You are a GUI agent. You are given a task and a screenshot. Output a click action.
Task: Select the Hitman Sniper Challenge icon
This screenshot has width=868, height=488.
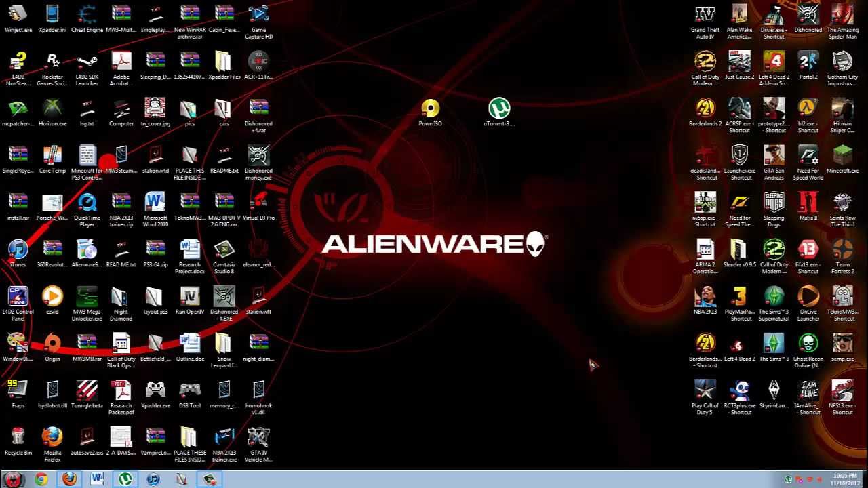click(x=842, y=115)
